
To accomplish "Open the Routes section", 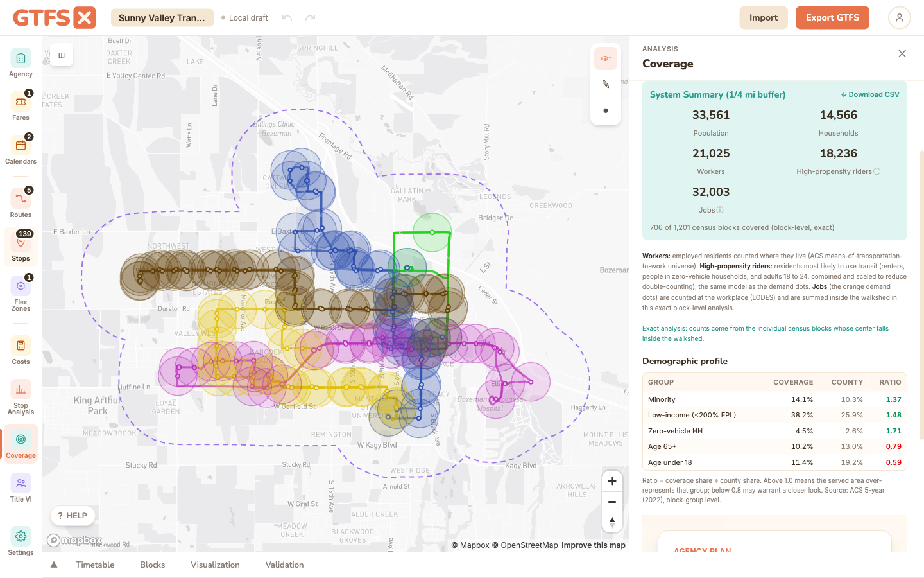I will coord(21,204).
